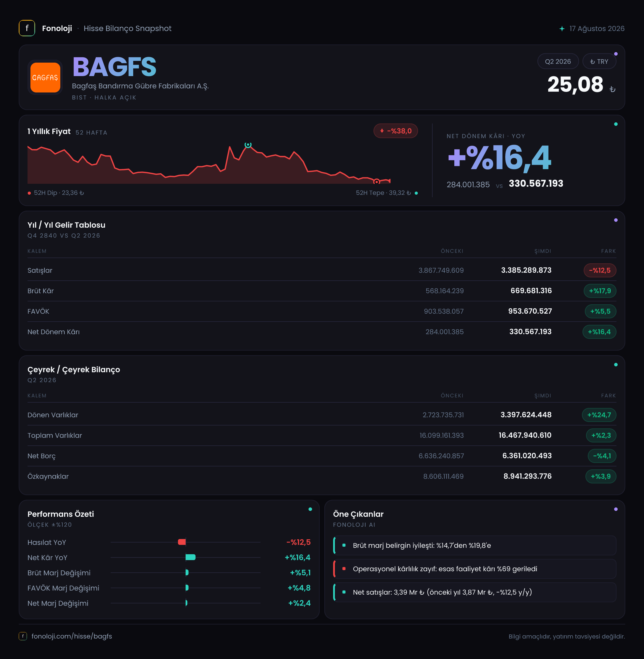Click the Net Kâr YoY teal bar
Screen dimensions: 644x659
(x=191, y=557)
